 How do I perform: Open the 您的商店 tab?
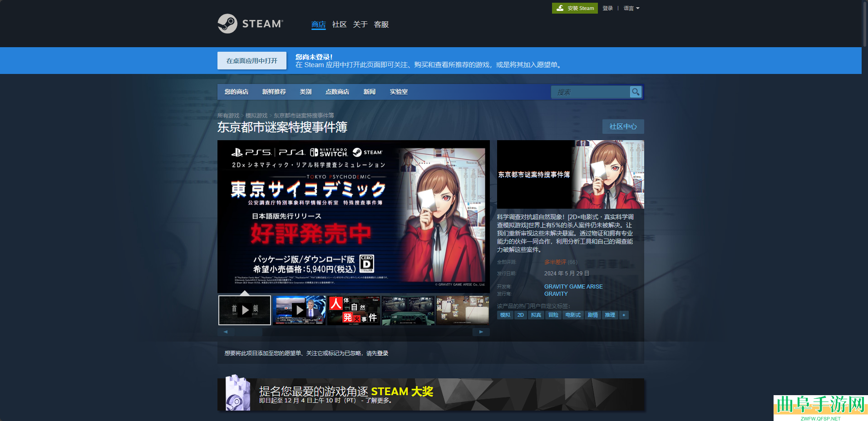click(237, 92)
